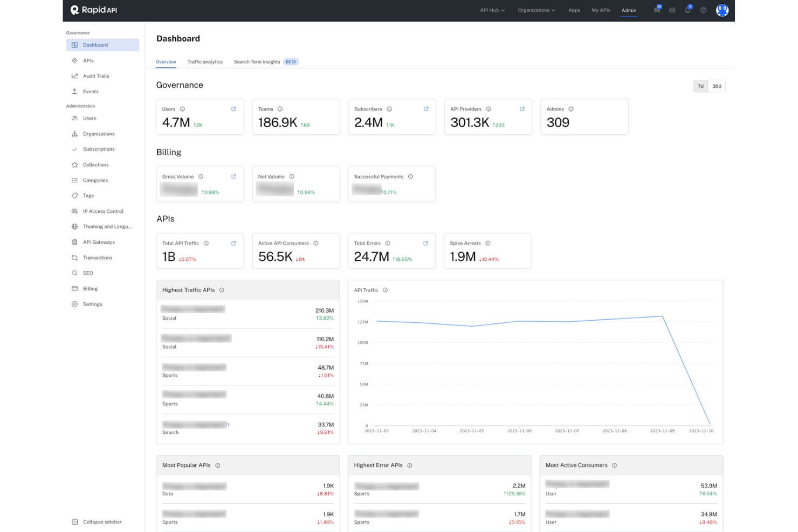Click the RapidAPI logo in the top bar

93,10
